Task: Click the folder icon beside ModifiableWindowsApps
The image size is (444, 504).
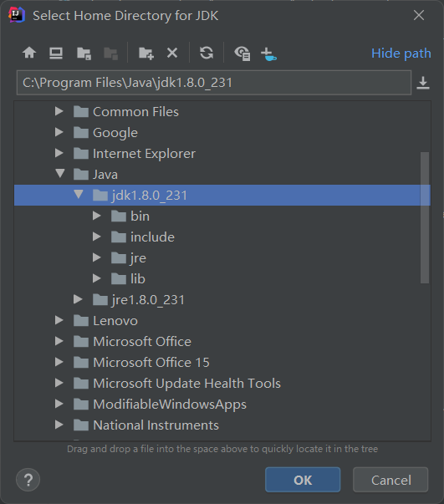Action: [x=81, y=404]
